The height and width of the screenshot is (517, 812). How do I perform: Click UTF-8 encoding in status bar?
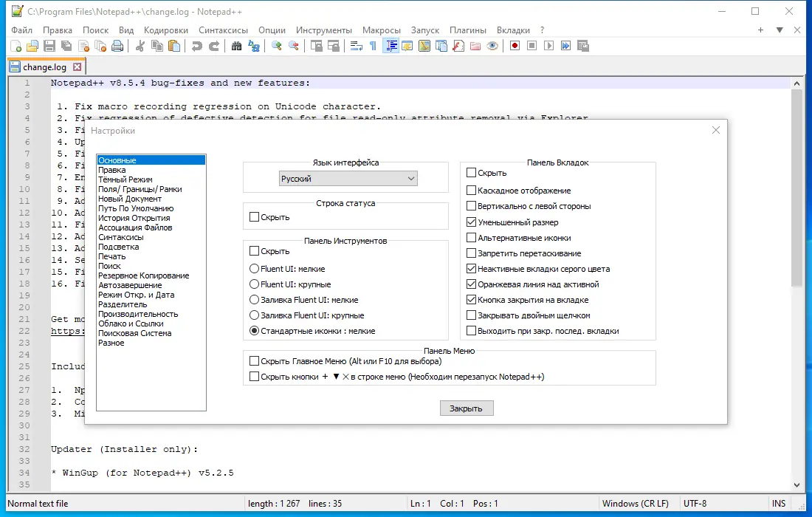(x=695, y=504)
